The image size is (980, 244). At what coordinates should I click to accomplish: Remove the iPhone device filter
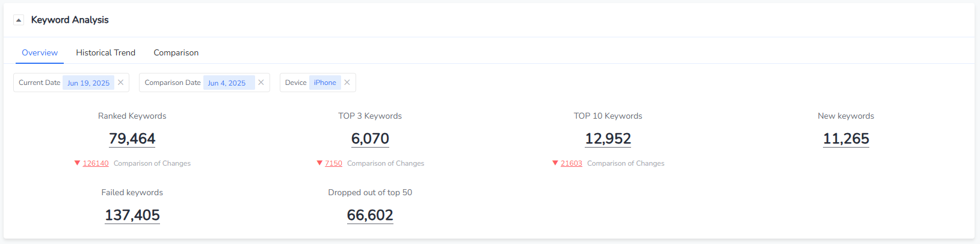point(347,83)
